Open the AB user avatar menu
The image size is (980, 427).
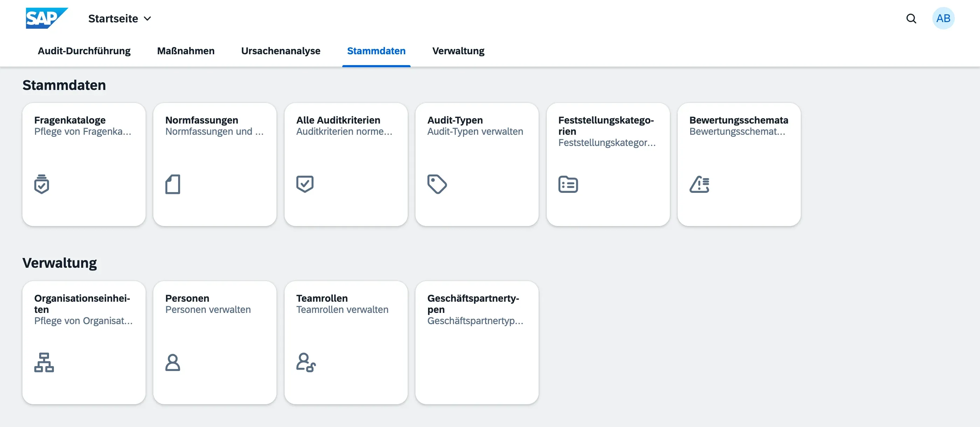[943, 18]
